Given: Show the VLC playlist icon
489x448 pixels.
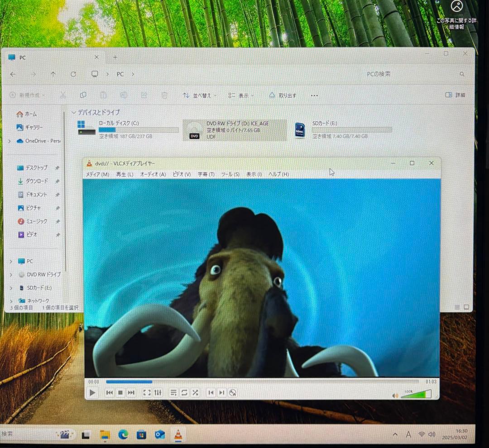Looking at the screenshot, I should click(x=174, y=393).
